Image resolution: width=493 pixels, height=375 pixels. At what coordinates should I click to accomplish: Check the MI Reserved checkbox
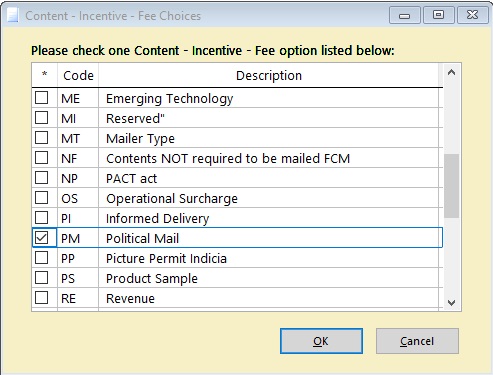click(x=41, y=118)
